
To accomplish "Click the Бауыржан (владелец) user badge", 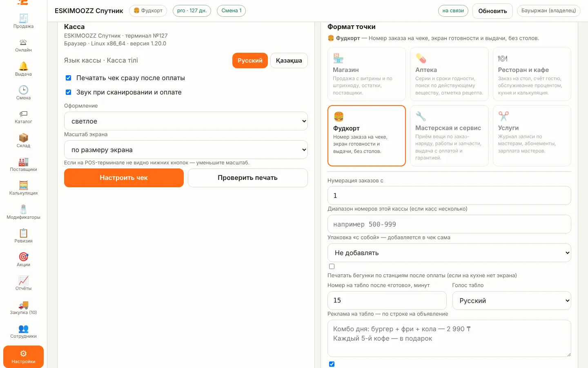I will (x=549, y=11).
